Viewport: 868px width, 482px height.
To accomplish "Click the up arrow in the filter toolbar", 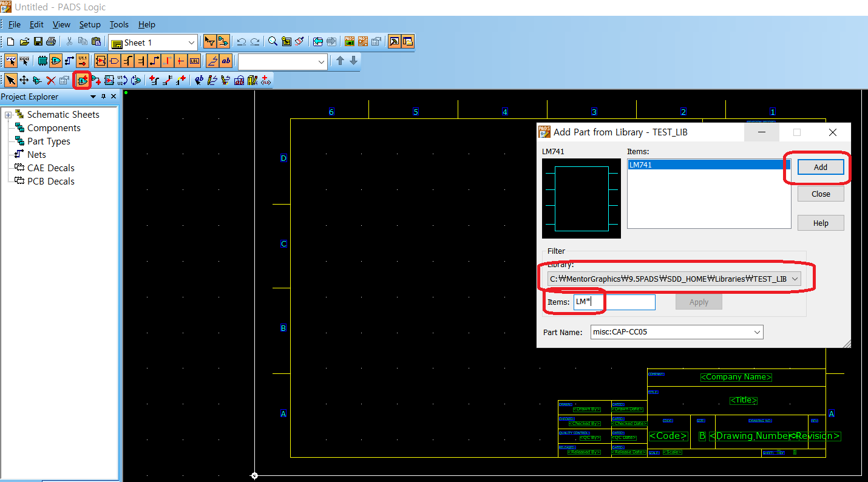I will [x=340, y=61].
